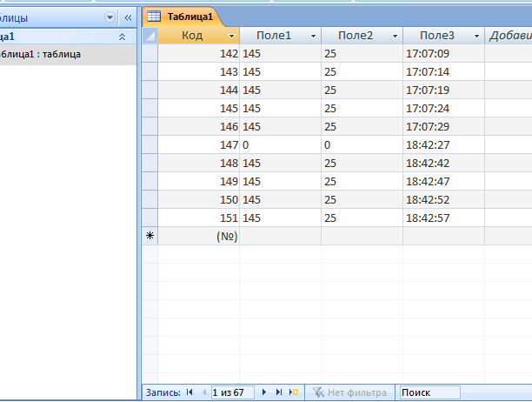
Task: Select the cell with time 18:42:27
Action: (442, 144)
